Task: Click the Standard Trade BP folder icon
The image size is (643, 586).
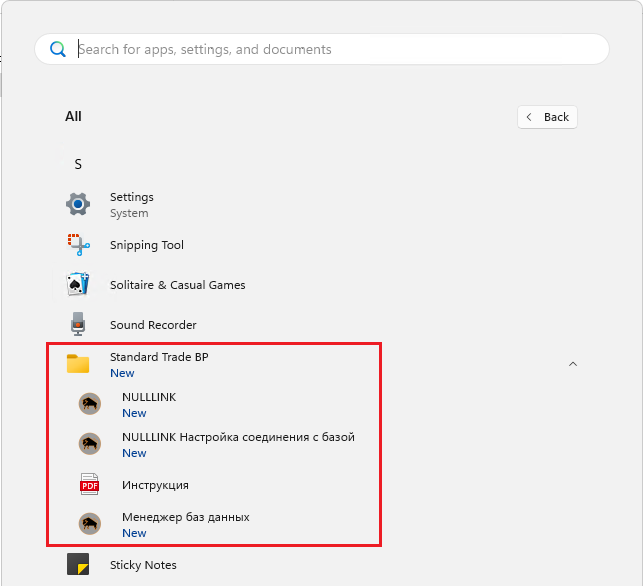Action: coord(78,364)
